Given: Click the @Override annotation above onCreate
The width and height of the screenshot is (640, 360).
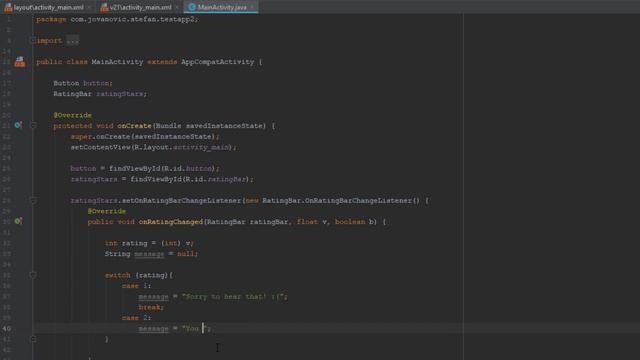Looking at the screenshot, I should click(x=73, y=115).
